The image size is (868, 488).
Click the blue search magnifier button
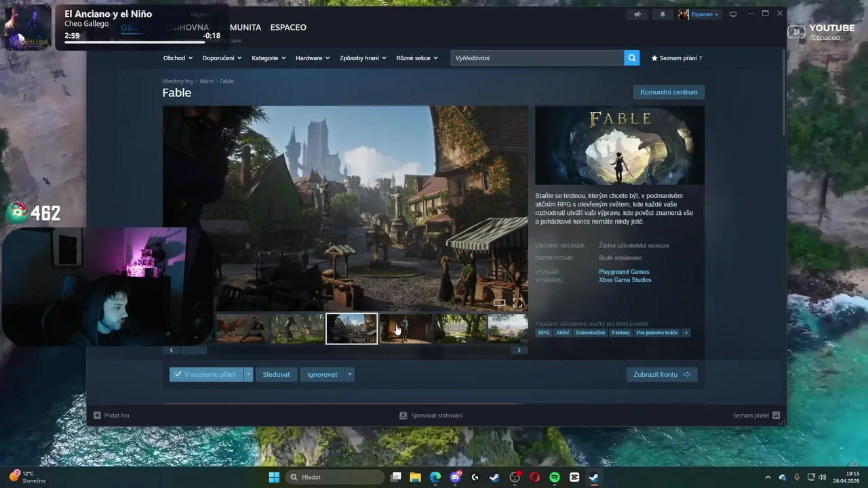(x=632, y=58)
